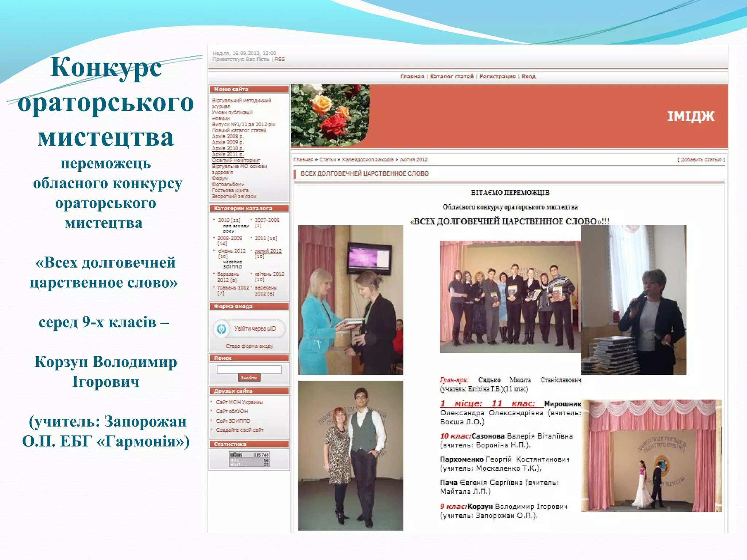
Task: Open the Регистрация top menu item
Action: pyautogui.click(x=498, y=77)
